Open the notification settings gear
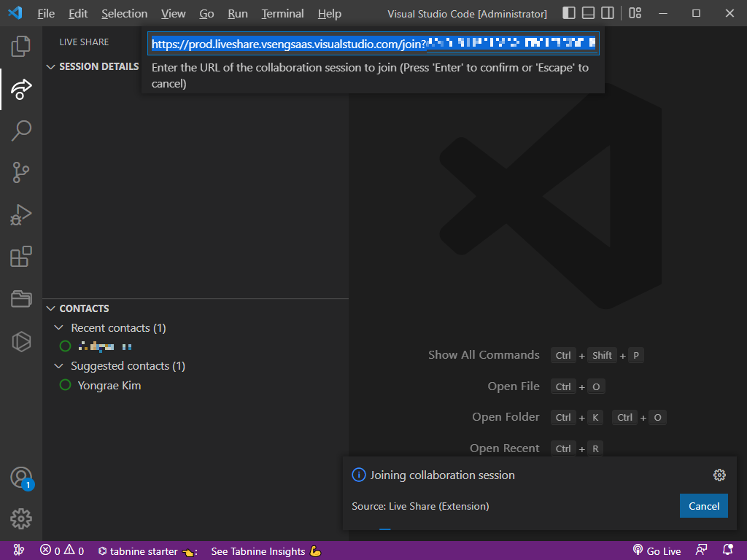Viewport: 747px width, 560px height. pyautogui.click(x=719, y=475)
